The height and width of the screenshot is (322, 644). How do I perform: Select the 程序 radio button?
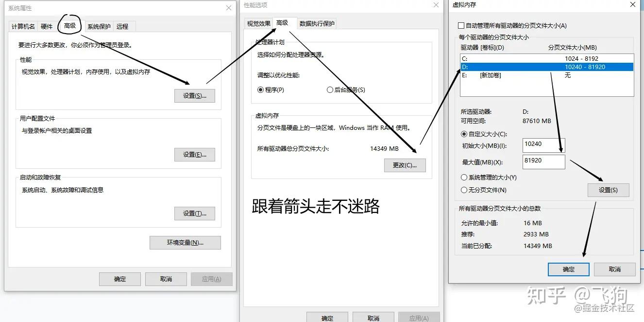260,89
